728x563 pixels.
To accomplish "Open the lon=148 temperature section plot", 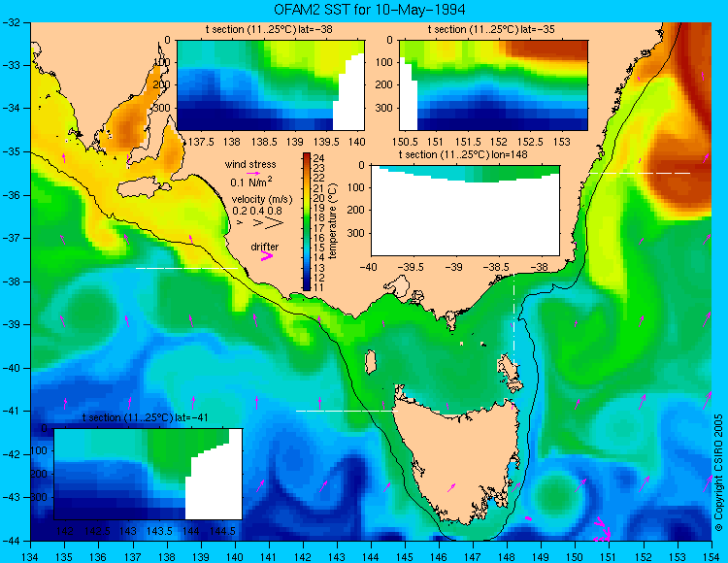I will [465, 211].
